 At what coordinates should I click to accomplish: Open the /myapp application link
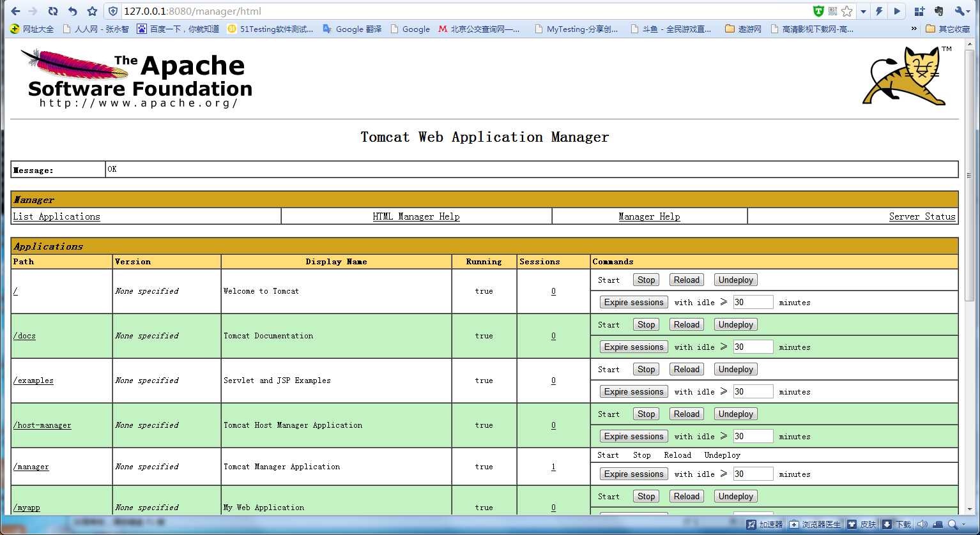pyautogui.click(x=26, y=508)
